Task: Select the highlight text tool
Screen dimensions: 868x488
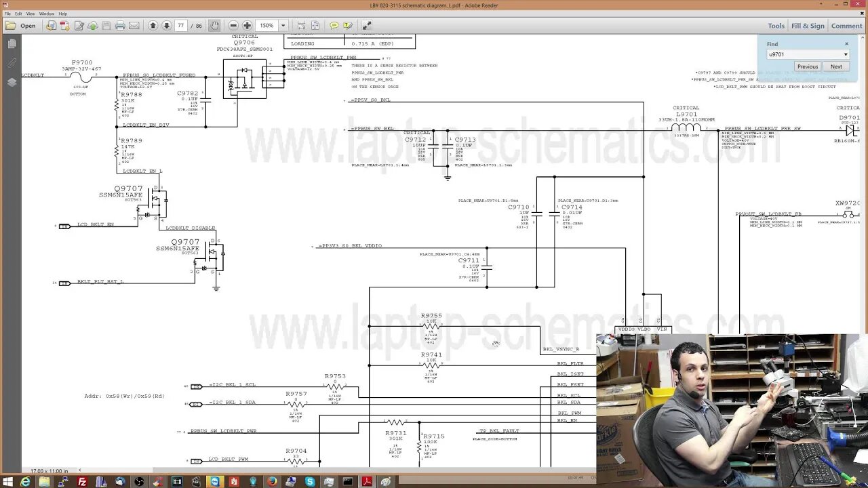Action: 348,26
